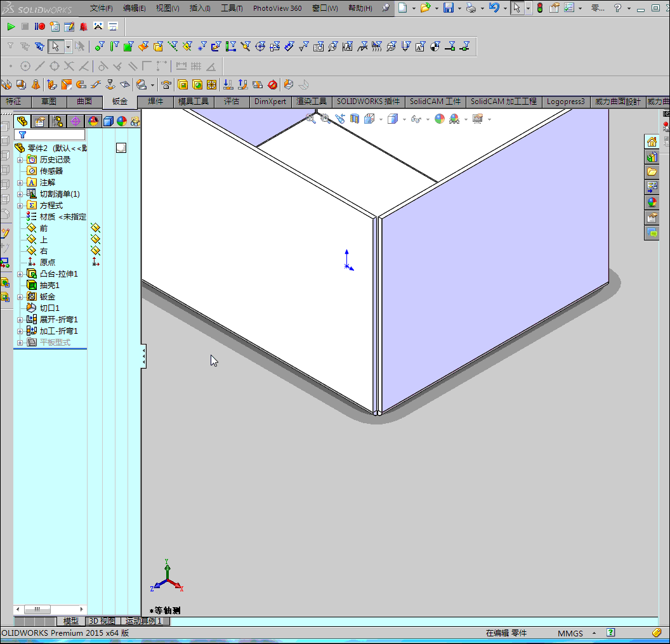The height and width of the screenshot is (644, 670).
Task: Expand the 方程式 tree node
Action: [x=20, y=206]
